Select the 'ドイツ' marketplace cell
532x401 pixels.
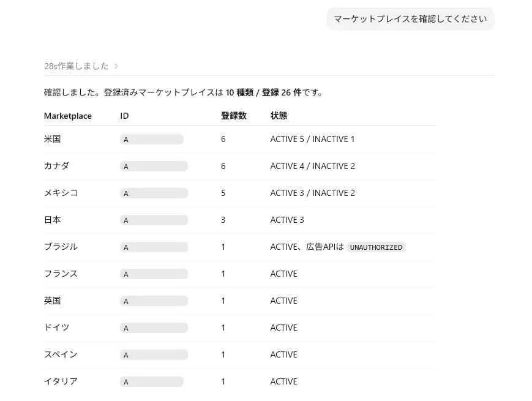coord(57,328)
